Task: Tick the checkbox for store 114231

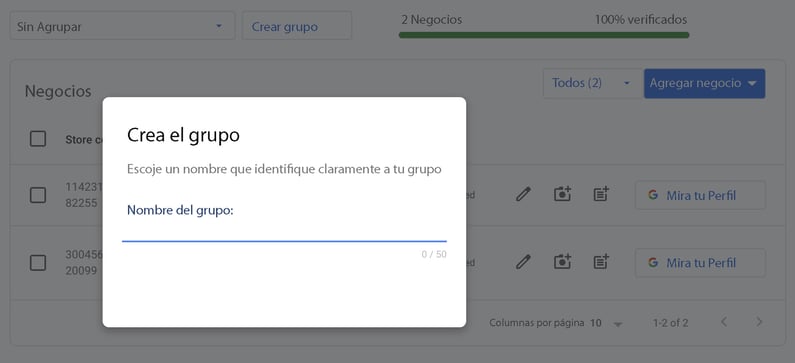Action: point(38,195)
